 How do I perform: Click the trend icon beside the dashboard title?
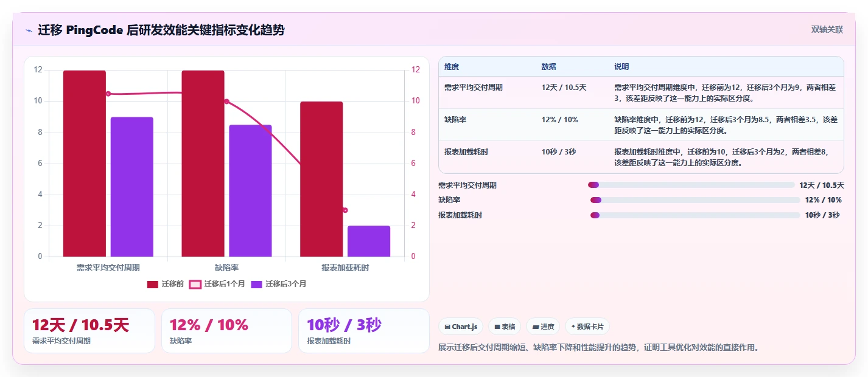coord(29,30)
